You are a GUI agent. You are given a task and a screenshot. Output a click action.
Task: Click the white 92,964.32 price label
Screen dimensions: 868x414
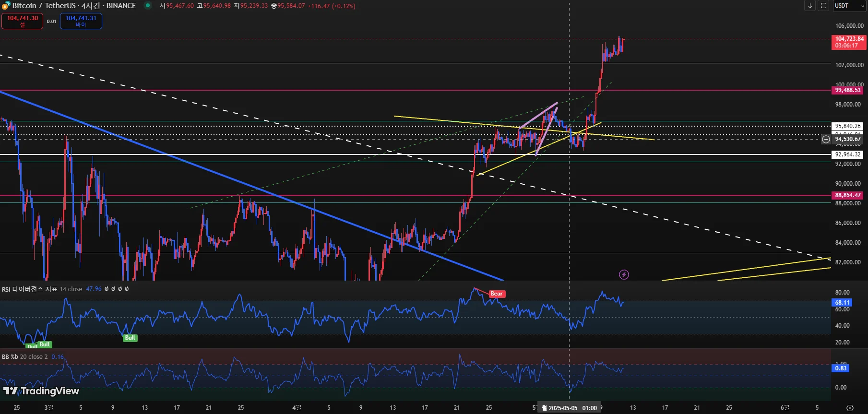click(847, 154)
